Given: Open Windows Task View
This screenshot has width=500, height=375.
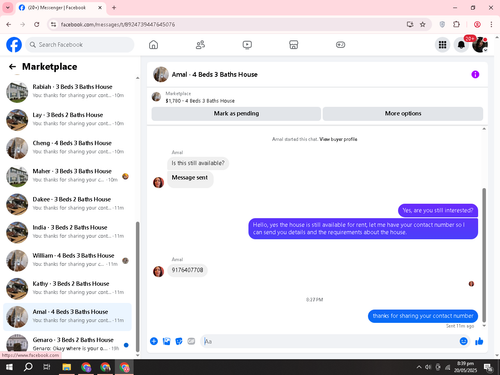Looking at the screenshot, I should (x=47, y=367).
